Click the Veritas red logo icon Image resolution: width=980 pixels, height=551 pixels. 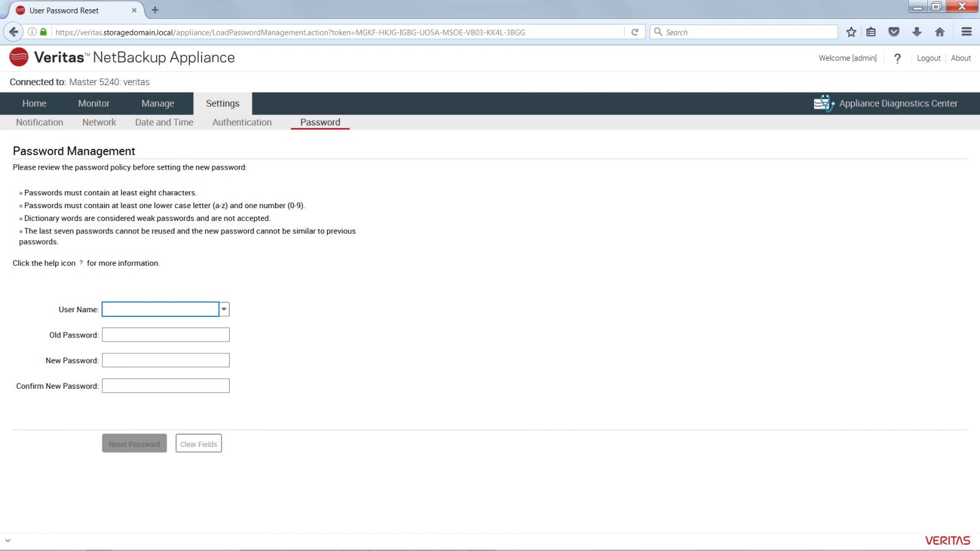coord(19,57)
